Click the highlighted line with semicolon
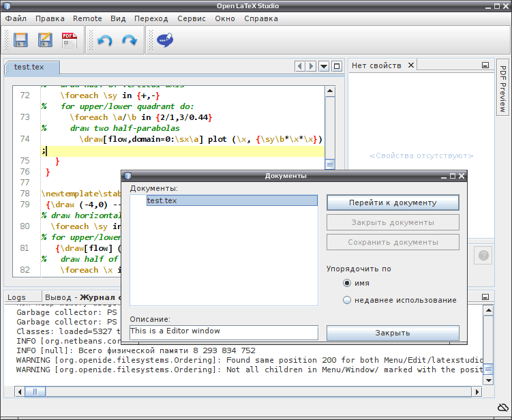Screen dimensions: 512x420 183,151
